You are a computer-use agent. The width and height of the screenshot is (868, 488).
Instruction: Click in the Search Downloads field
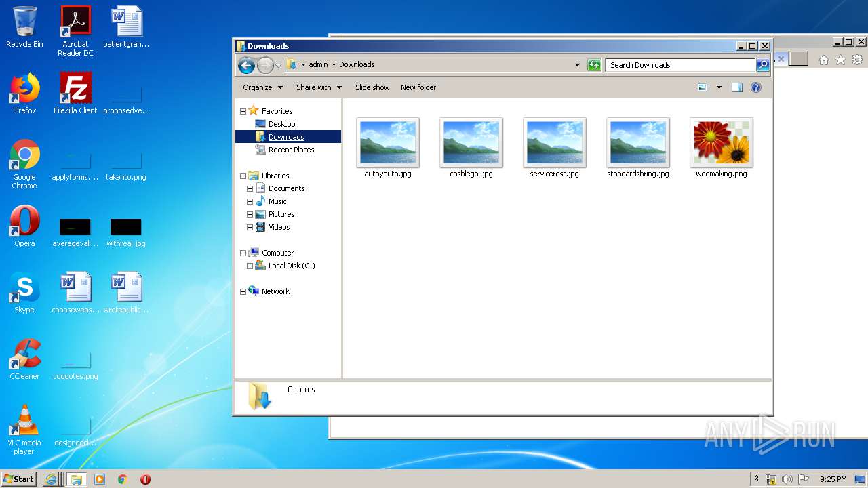click(680, 65)
